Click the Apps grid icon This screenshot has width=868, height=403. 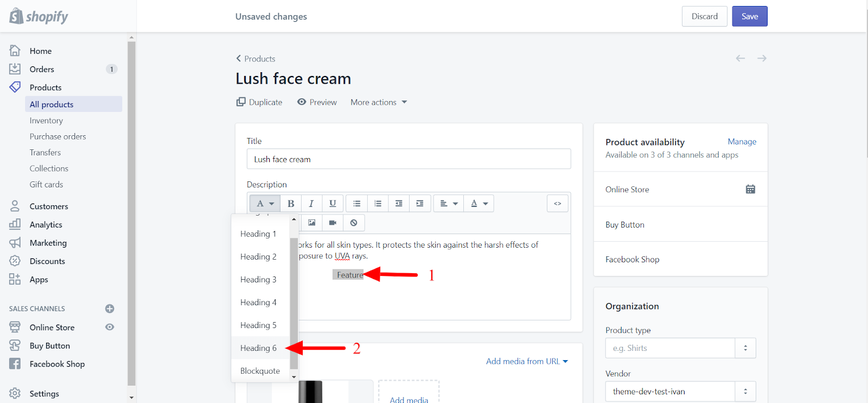point(15,279)
